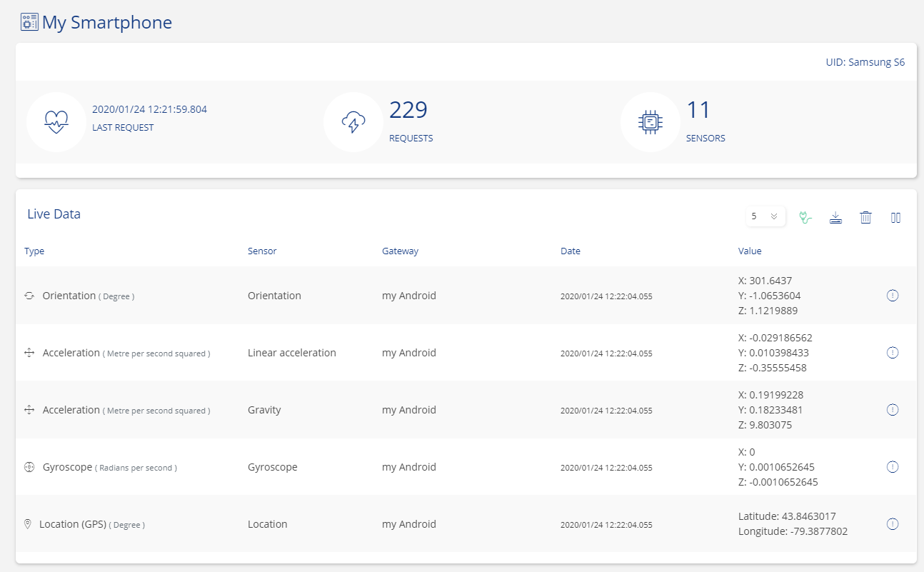Viewport: 924px width, 572px height.
Task: Select the Location sensor cell
Action: 268,524
